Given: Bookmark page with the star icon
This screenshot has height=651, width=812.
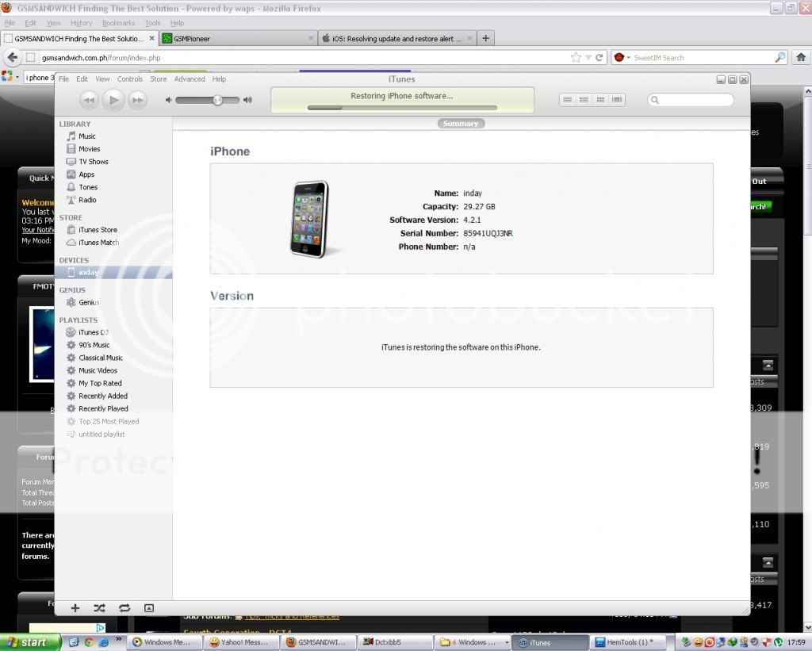Looking at the screenshot, I should pyautogui.click(x=576, y=57).
